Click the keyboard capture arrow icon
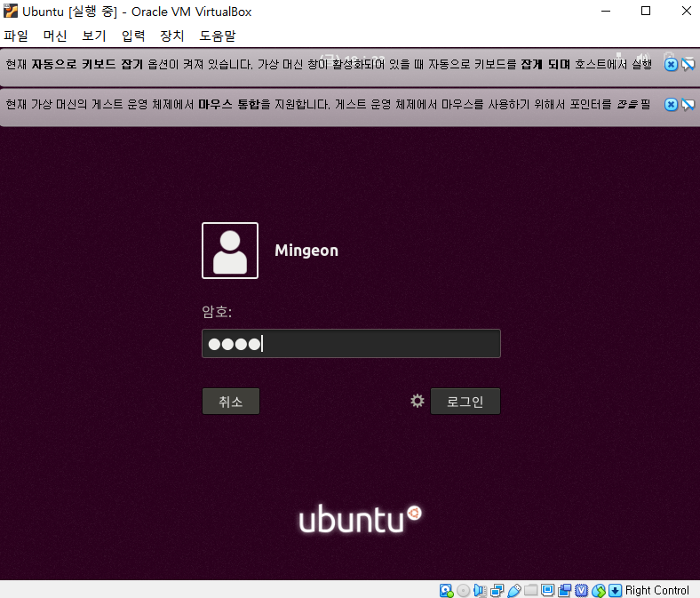 (x=616, y=590)
